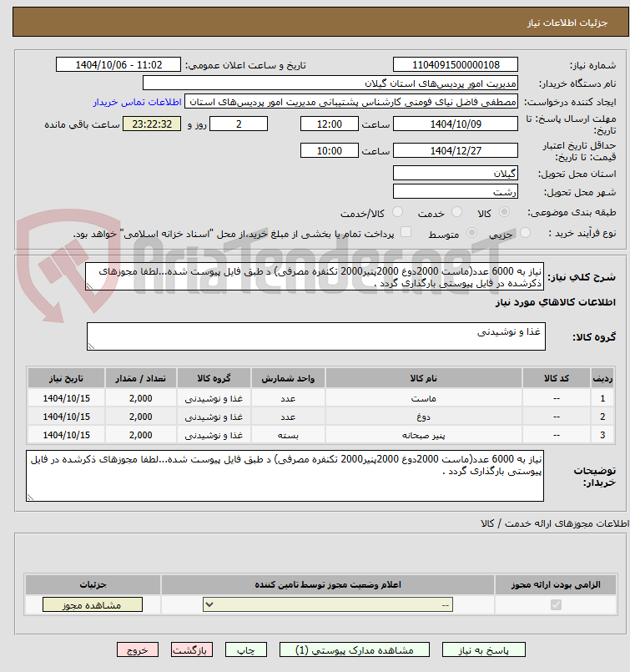Click the شرح کلی نیاز text area

pyautogui.click(x=315, y=277)
